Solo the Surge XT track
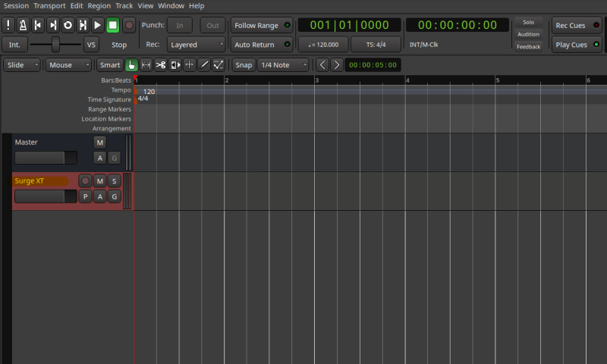The height and width of the screenshot is (364, 607). (x=115, y=180)
